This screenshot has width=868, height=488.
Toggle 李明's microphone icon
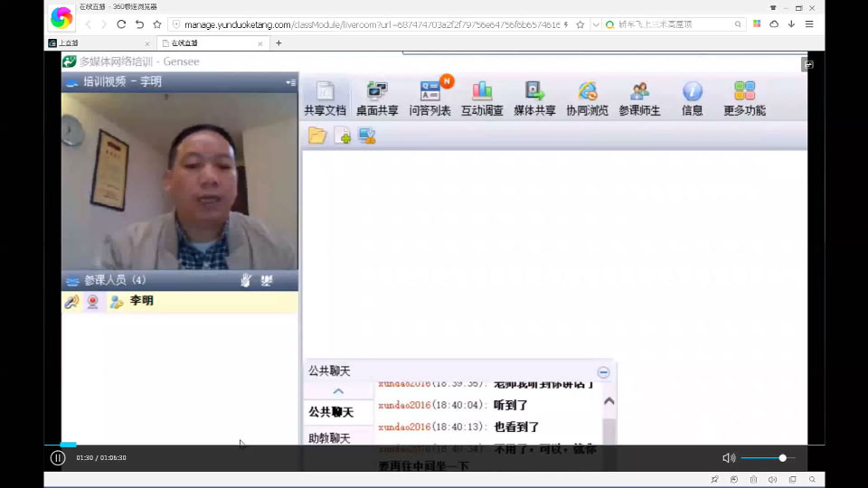click(x=71, y=302)
